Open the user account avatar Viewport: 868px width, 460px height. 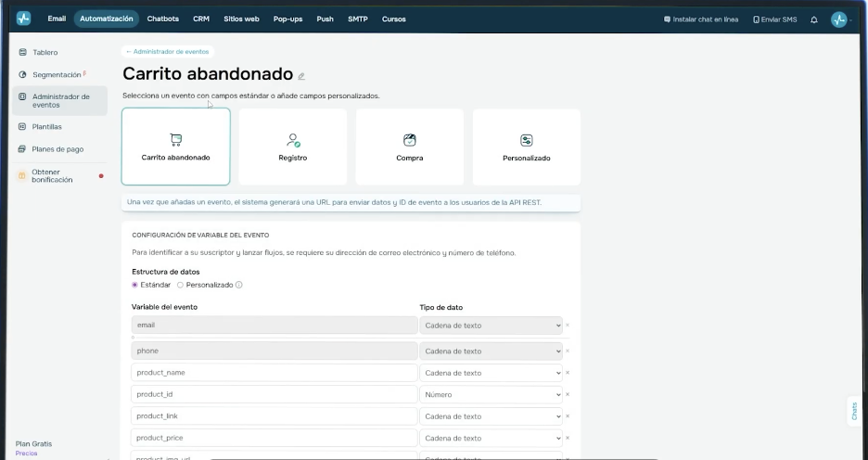coord(838,19)
